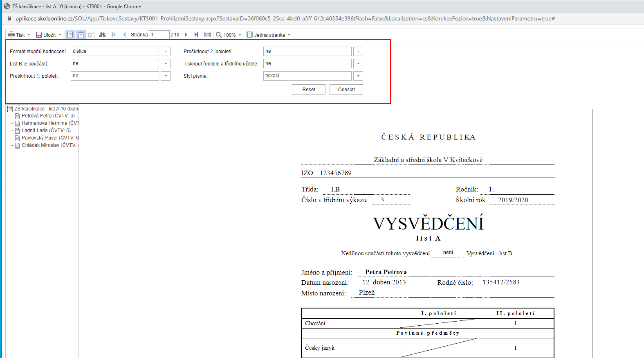Viewport: 644px width, 358px height.
Task: Click the browser address bar URL
Action: 285,18
